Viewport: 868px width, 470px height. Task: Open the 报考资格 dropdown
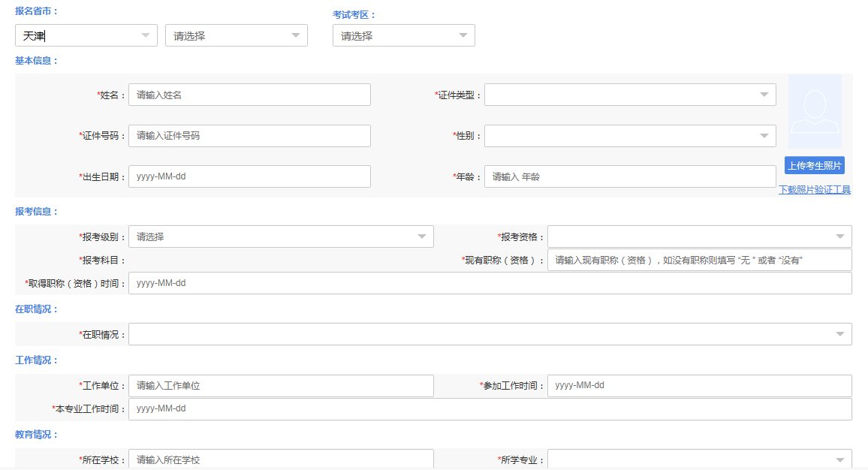(x=699, y=237)
